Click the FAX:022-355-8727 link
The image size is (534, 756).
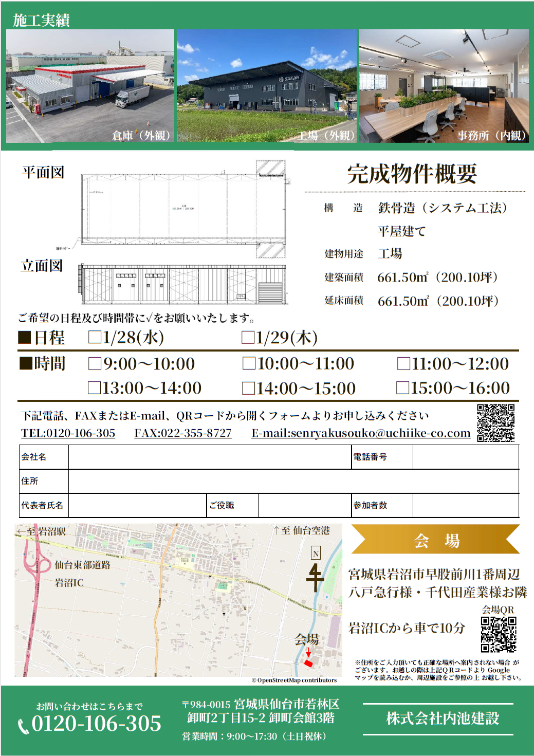coord(183,433)
